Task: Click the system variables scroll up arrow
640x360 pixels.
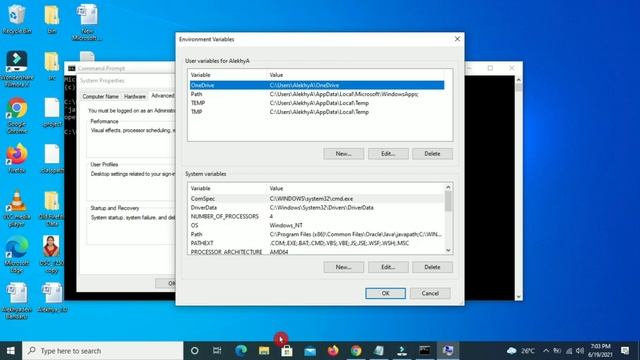Action: click(448, 187)
